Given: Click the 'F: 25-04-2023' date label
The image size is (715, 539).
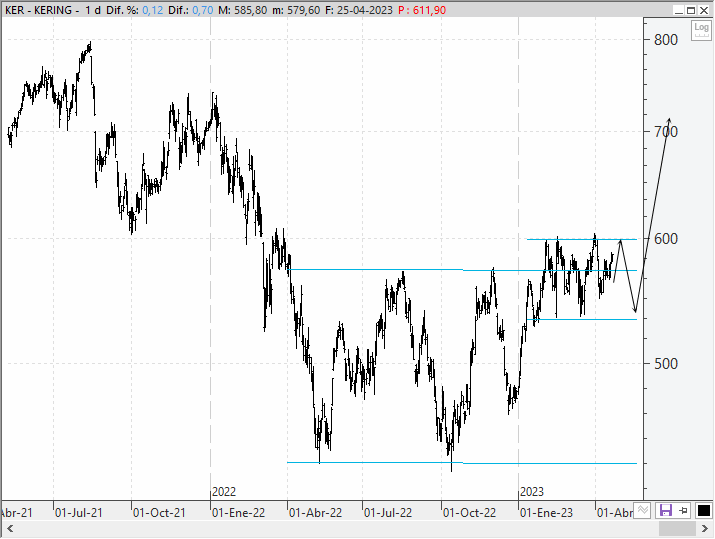Looking at the screenshot, I should click(x=359, y=10).
